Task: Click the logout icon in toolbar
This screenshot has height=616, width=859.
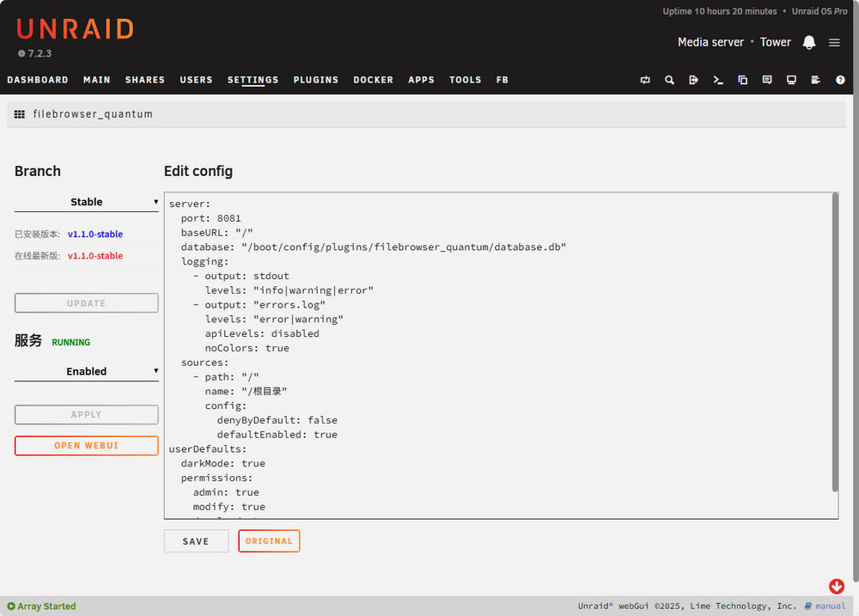Action: (693, 80)
